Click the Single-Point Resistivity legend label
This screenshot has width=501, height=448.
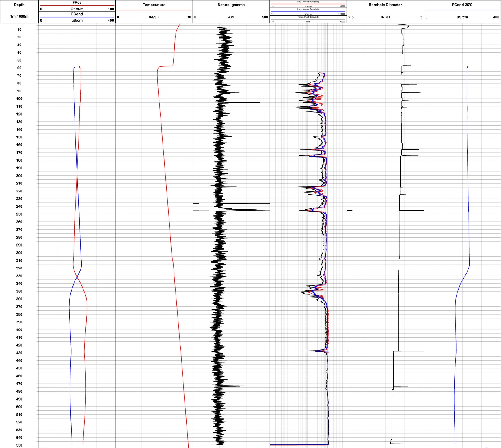tap(308, 17)
